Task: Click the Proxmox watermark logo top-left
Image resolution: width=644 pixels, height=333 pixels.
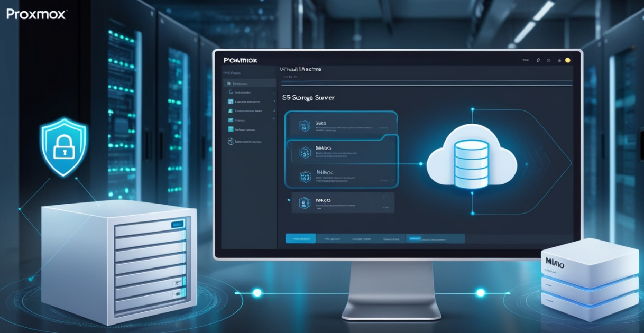Action: (x=36, y=14)
